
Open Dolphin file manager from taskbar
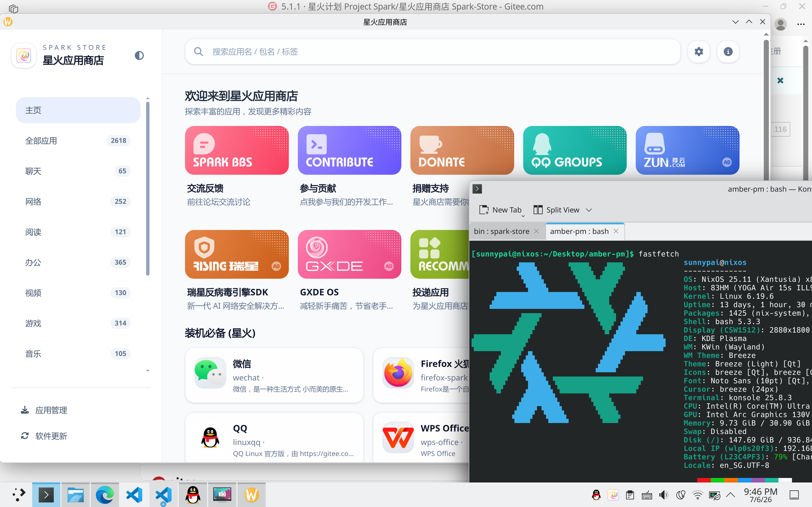(x=75, y=495)
